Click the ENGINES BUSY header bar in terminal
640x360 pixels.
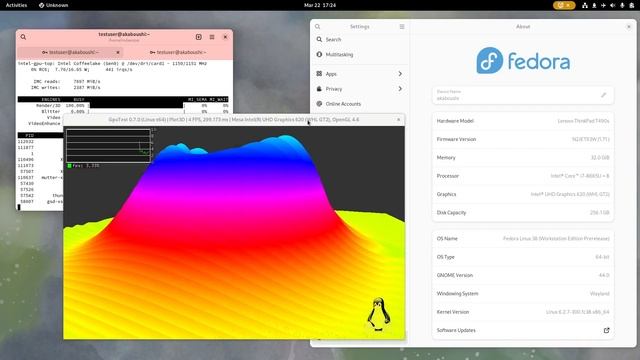(123, 99)
